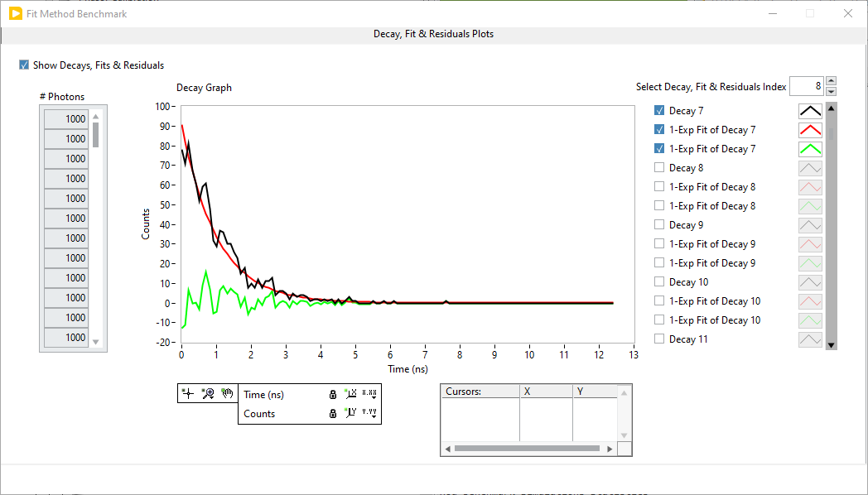The width and height of the screenshot is (868, 495).
Task: Click the black Decay 7 plot style icon
Action: pos(810,111)
